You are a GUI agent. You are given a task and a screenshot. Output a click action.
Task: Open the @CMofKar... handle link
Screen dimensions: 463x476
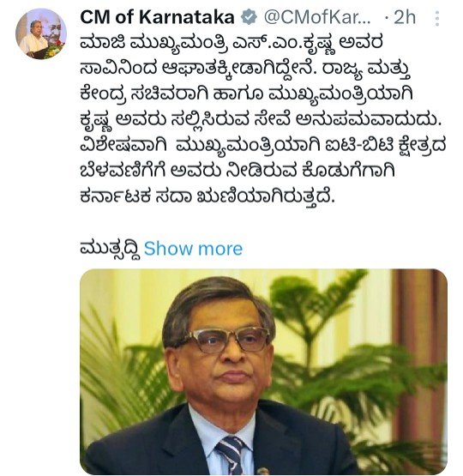[x=317, y=17]
